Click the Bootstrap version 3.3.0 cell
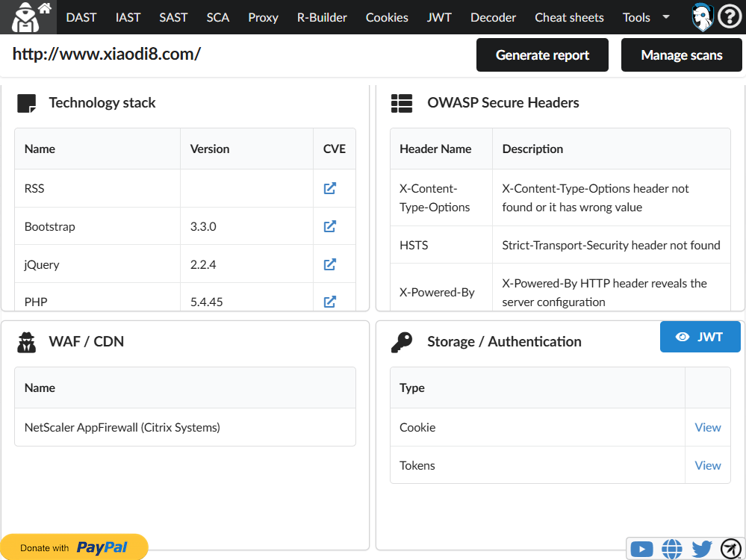 (x=246, y=226)
